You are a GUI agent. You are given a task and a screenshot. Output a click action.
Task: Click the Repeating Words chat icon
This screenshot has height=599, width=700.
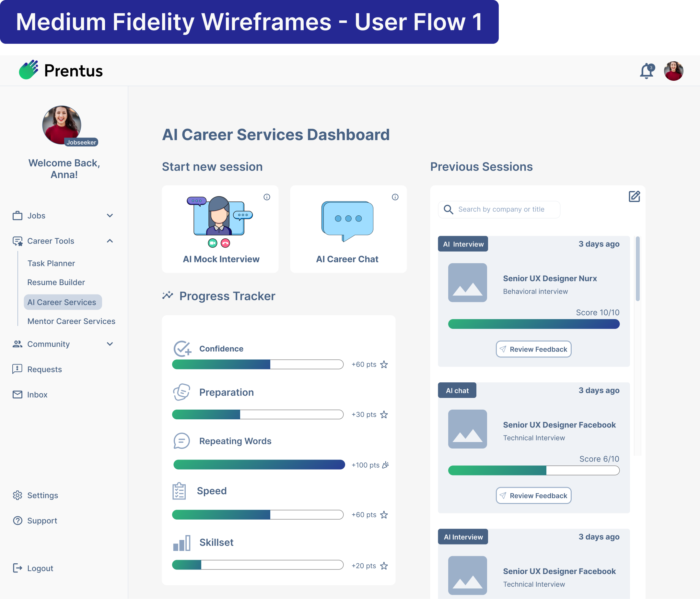(x=182, y=441)
